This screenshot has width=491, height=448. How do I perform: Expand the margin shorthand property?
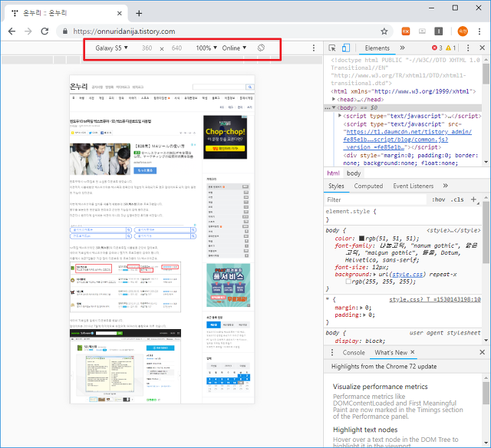coord(361,308)
